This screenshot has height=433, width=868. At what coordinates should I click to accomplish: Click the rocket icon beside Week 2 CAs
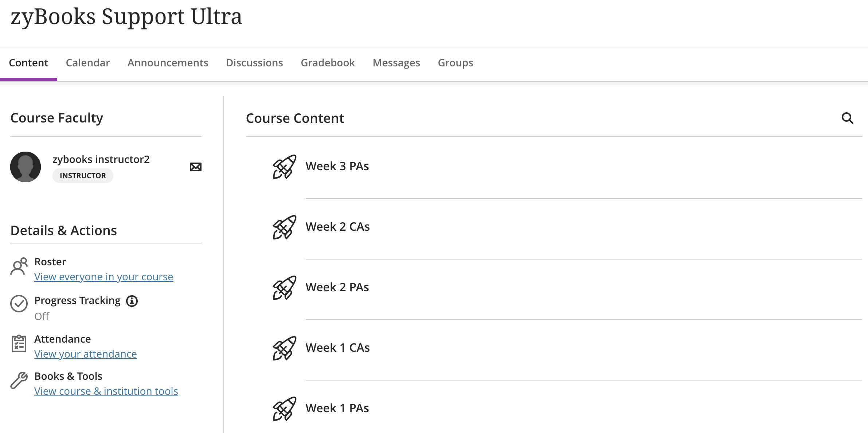click(284, 227)
